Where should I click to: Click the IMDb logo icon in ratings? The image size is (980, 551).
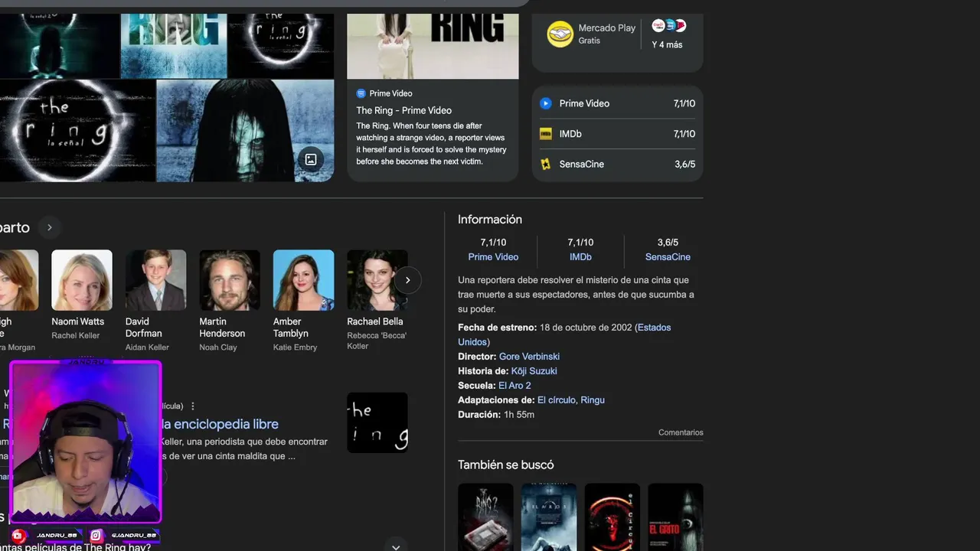546,134
